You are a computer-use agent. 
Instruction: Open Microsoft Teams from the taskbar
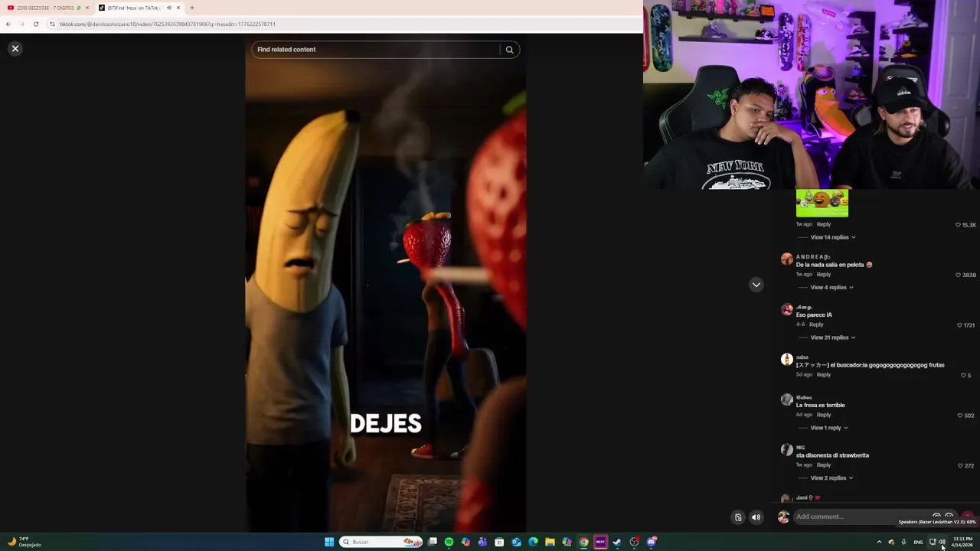(x=482, y=542)
